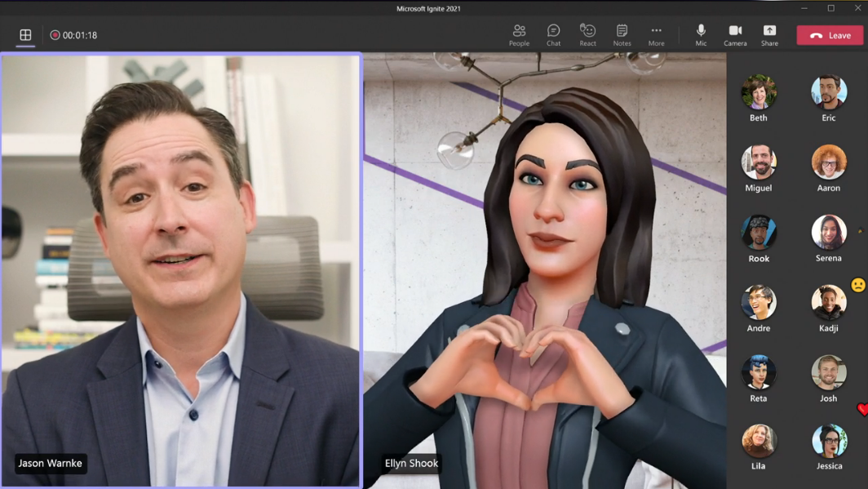This screenshot has height=489, width=868.
Task: Choose Serena in the participant list
Action: 829,233
